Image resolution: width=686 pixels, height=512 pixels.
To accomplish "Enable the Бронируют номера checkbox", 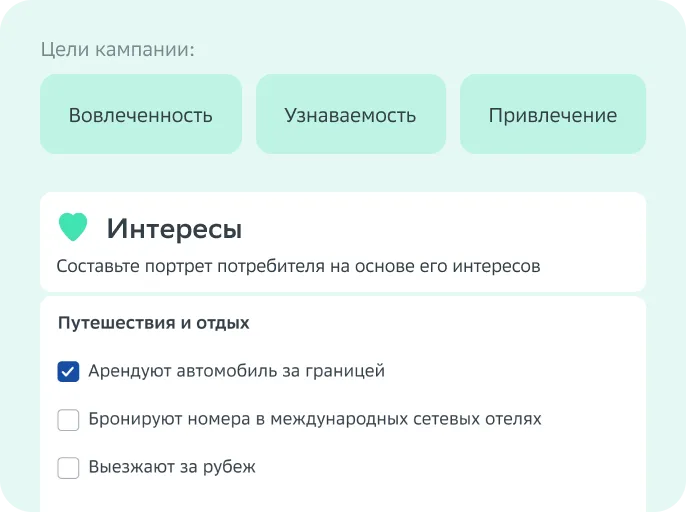I will (x=68, y=420).
